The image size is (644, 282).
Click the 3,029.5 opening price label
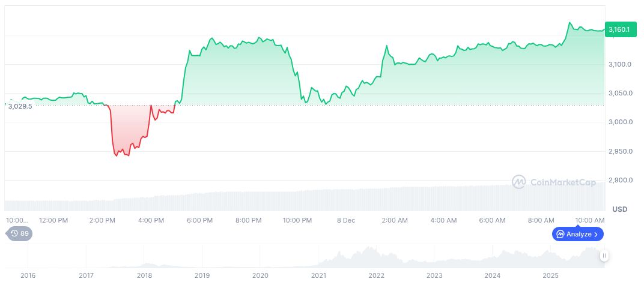coord(22,106)
